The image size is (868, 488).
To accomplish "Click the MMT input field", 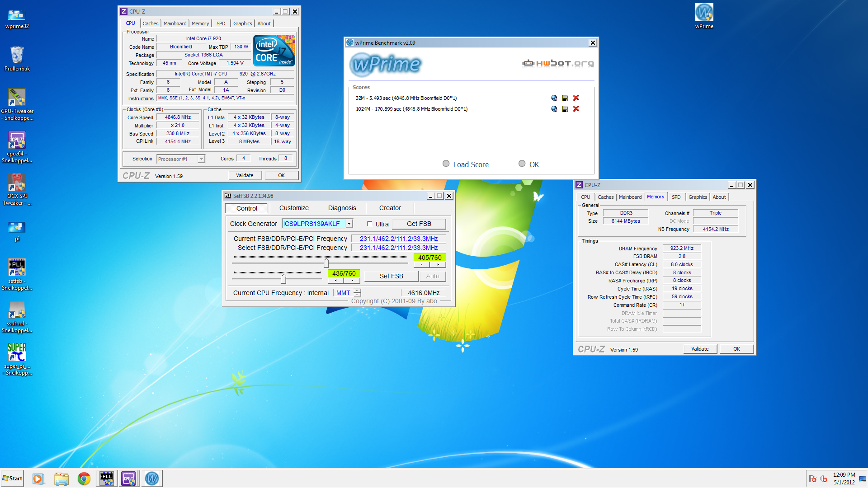I will click(x=343, y=293).
